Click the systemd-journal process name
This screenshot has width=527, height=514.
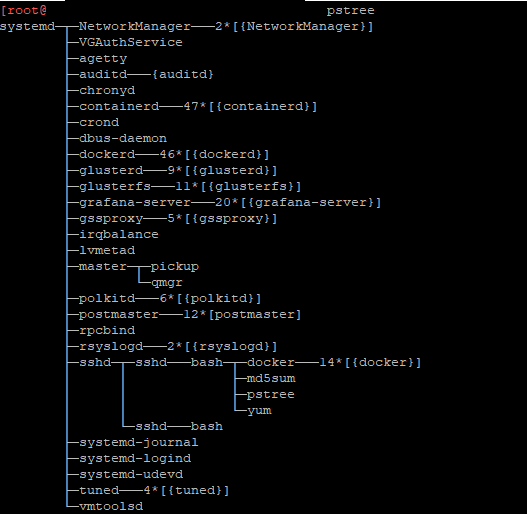pyautogui.click(x=138, y=442)
